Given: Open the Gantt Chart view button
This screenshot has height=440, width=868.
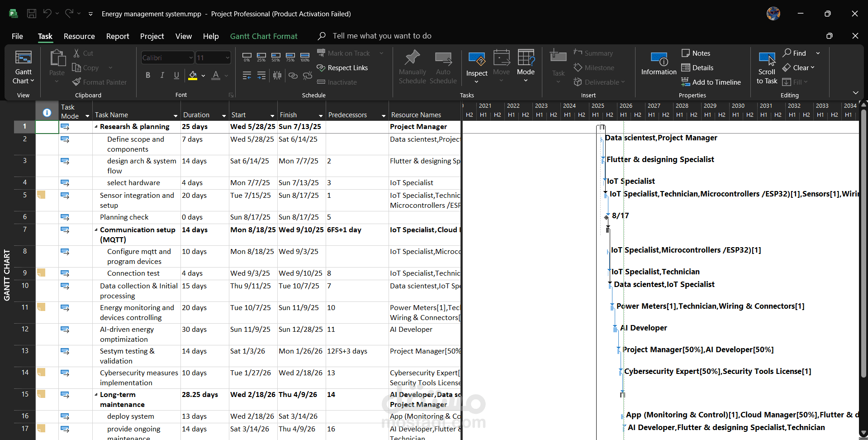Looking at the screenshot, I should [x=24, y=68].
